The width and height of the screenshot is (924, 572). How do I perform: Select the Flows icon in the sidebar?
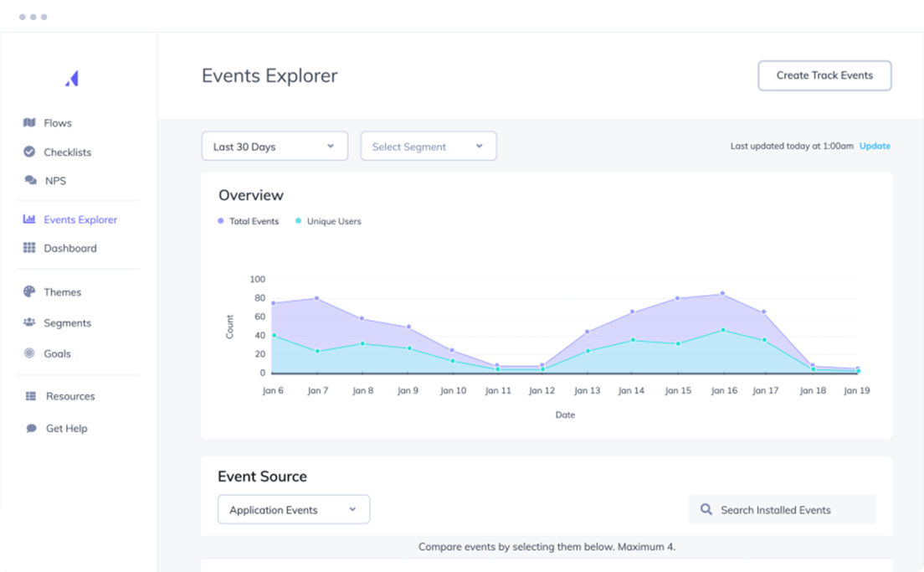(28, 122)
